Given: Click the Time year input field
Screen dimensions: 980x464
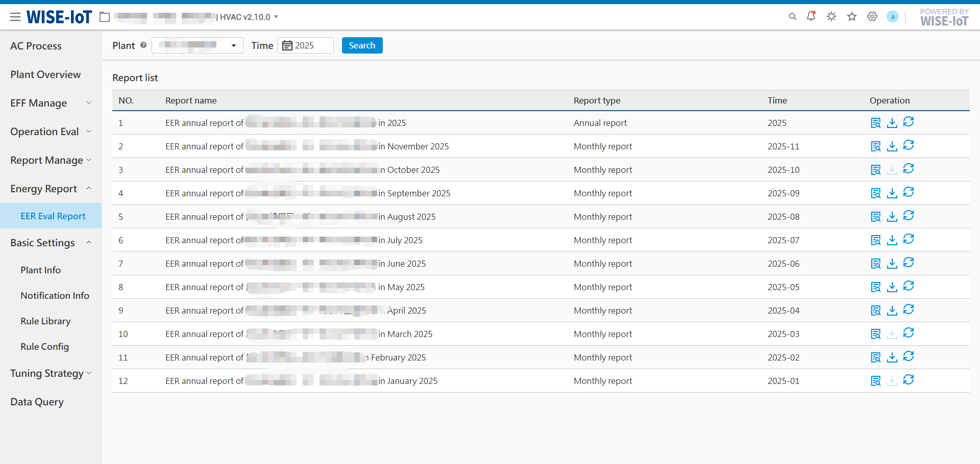Looking at the screenshot, I should click(x=306, y=45).
